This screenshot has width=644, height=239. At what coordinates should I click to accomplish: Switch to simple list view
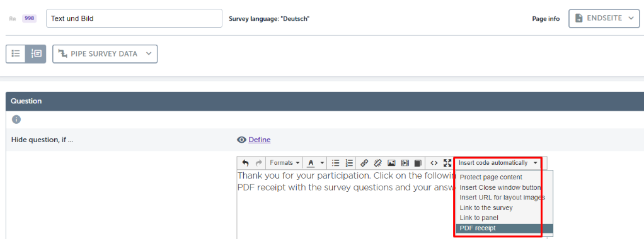click(16, 53)
